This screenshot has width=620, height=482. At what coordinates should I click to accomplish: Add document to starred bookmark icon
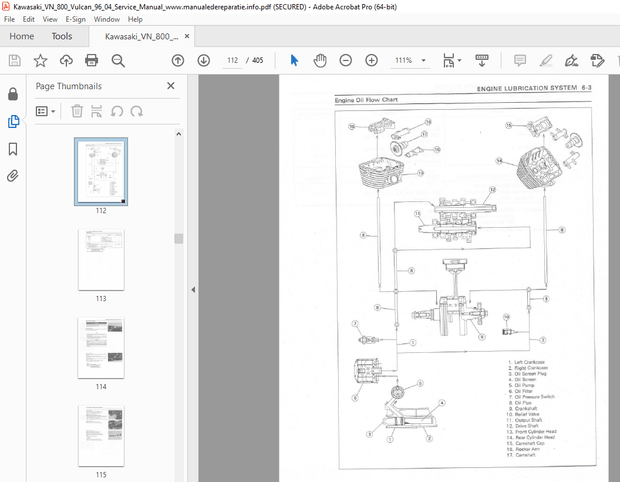click(40, 60)
